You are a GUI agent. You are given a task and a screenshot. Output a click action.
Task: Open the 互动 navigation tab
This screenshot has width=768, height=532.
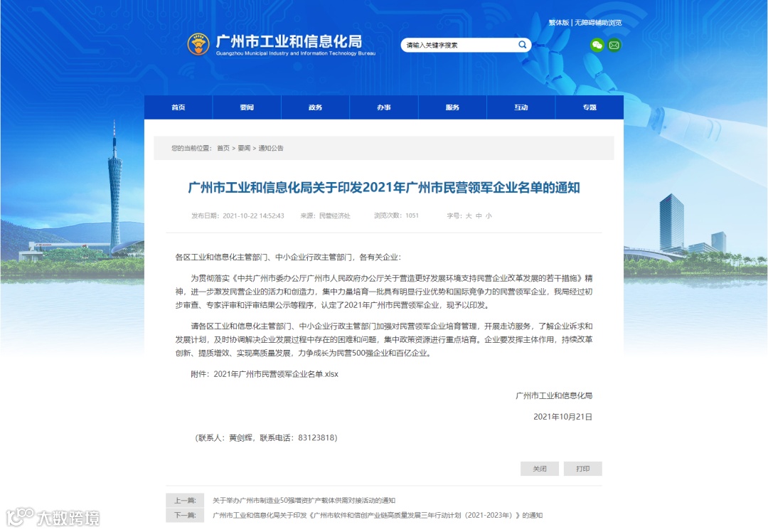tap(521, 107)
